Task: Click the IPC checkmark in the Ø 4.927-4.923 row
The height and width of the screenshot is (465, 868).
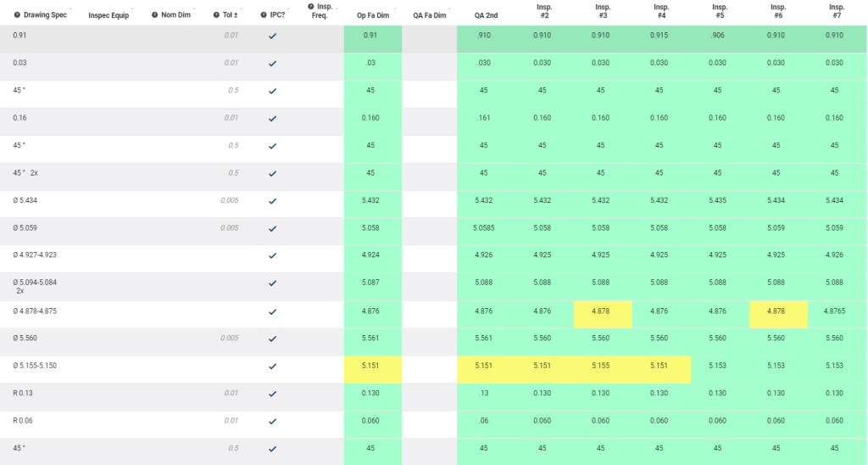Action: pos(272,256)
